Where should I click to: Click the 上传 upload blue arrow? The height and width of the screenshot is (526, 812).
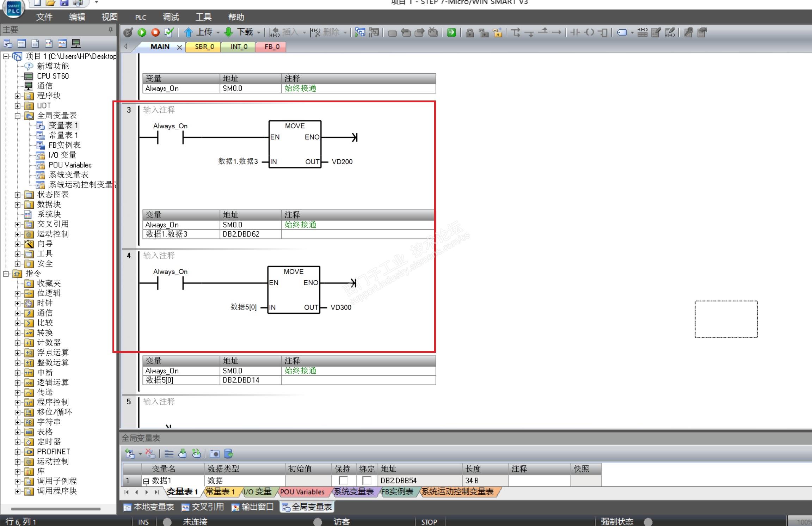pos(189,33)
